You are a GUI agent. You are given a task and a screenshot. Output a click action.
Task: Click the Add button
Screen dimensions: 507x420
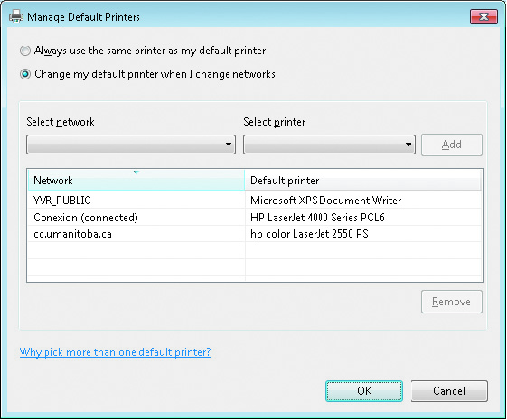(x=452, y=145)
